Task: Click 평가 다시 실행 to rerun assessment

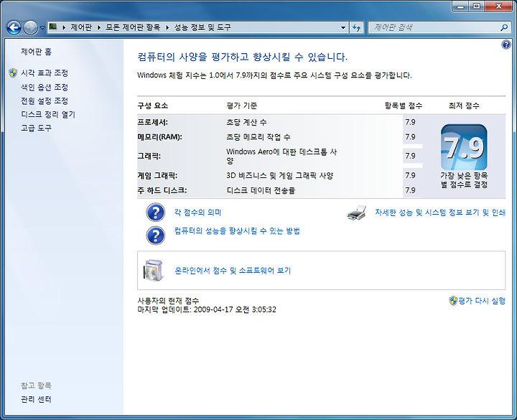Action: [482, 301]
